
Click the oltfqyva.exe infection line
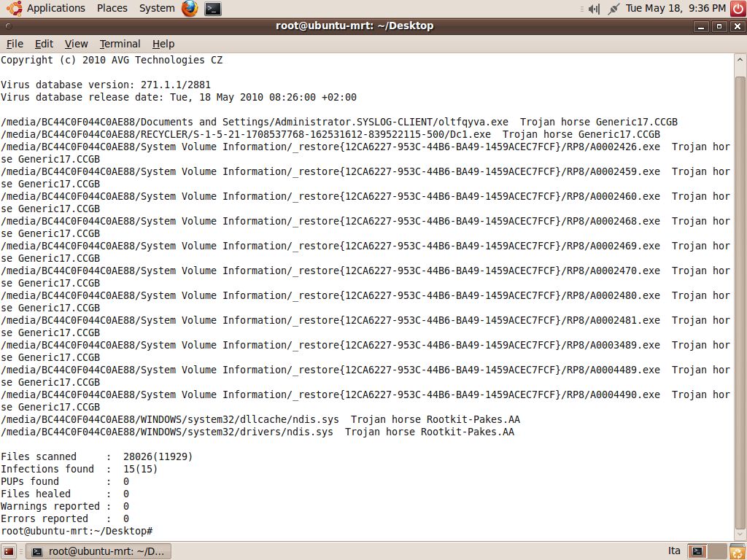coord(339,122)
